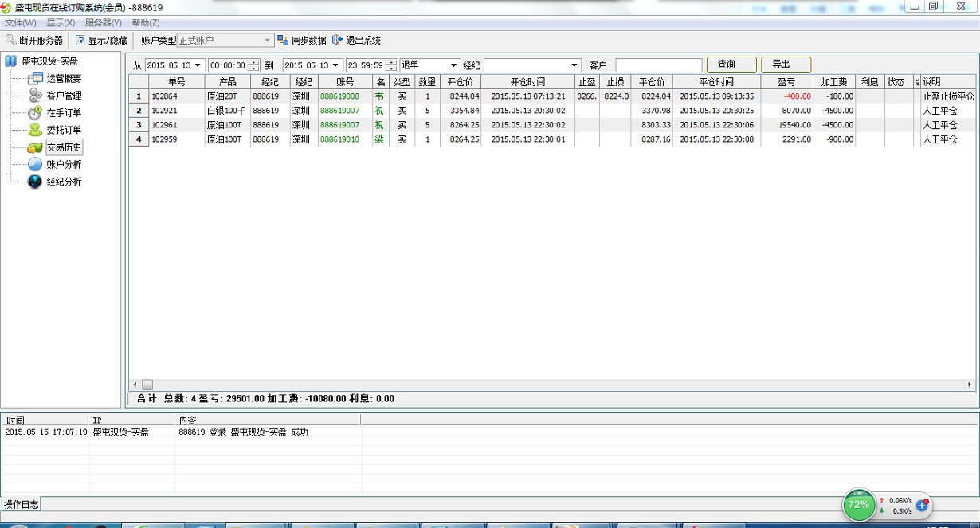
Task: Open the 显示(X) menu
Action: (x=61, y=23)
